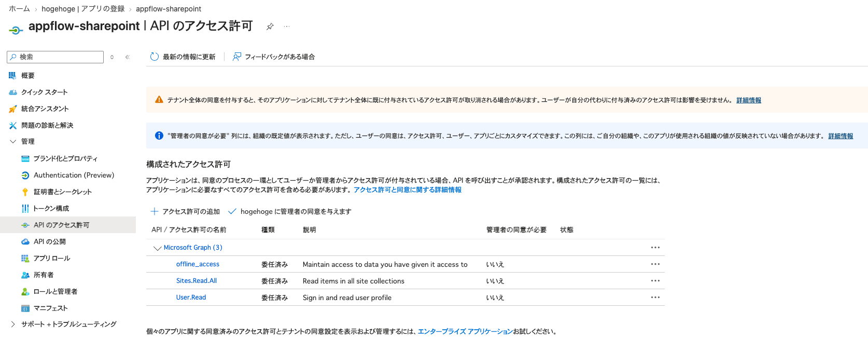This screenshot has width=868, height=352.
Task: Collapse the 管理 section chevron
Action: [13, 141]
